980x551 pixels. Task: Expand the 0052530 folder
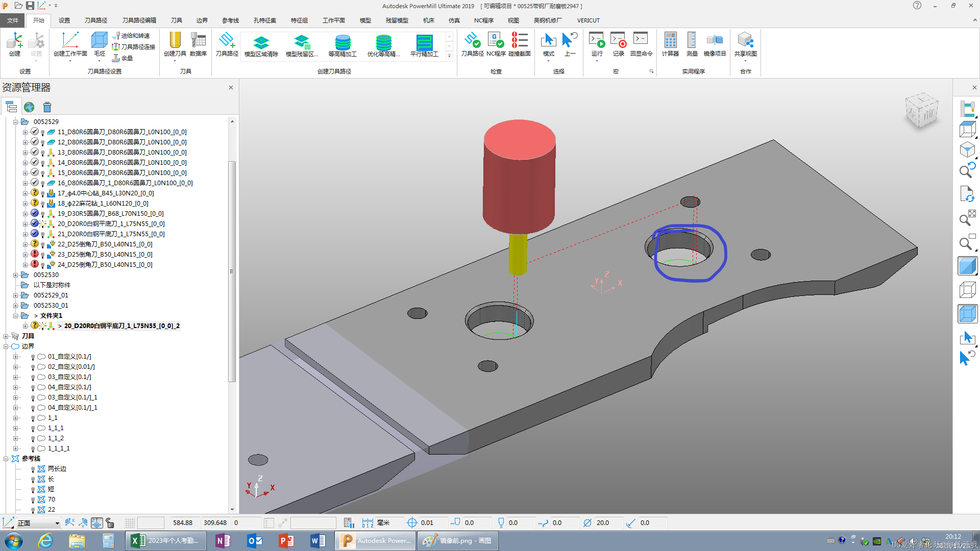(15, 275)
